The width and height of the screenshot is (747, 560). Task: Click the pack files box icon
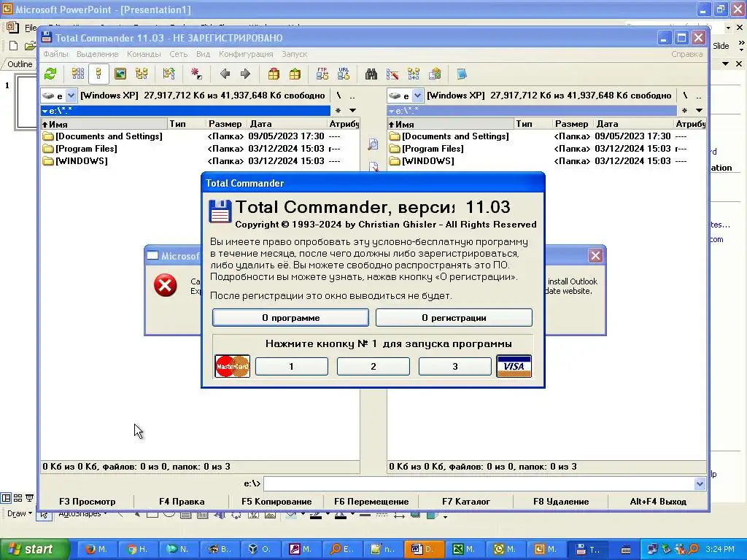[274, 74]
